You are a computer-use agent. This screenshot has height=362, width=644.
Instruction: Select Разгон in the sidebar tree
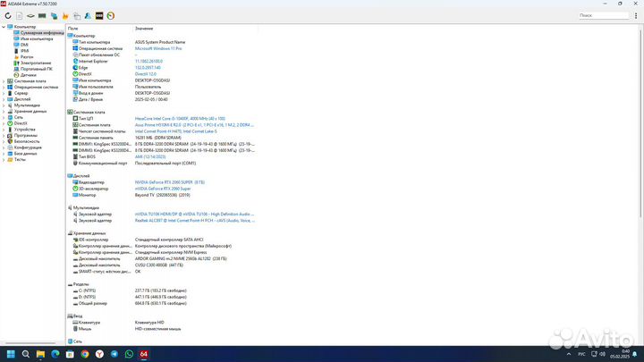pos(25,56)
